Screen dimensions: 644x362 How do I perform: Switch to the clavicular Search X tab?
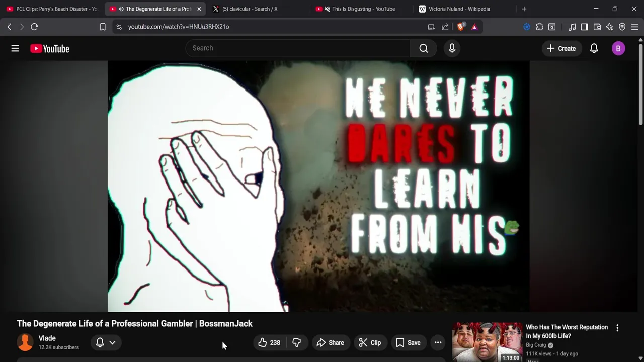[x=257, y=9]
